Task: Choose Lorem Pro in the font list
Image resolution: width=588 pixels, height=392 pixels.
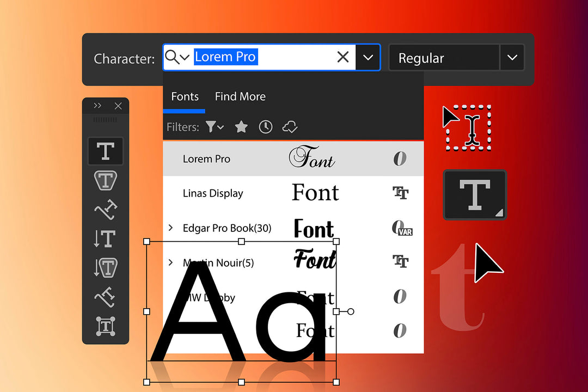Action: point(206,159)
